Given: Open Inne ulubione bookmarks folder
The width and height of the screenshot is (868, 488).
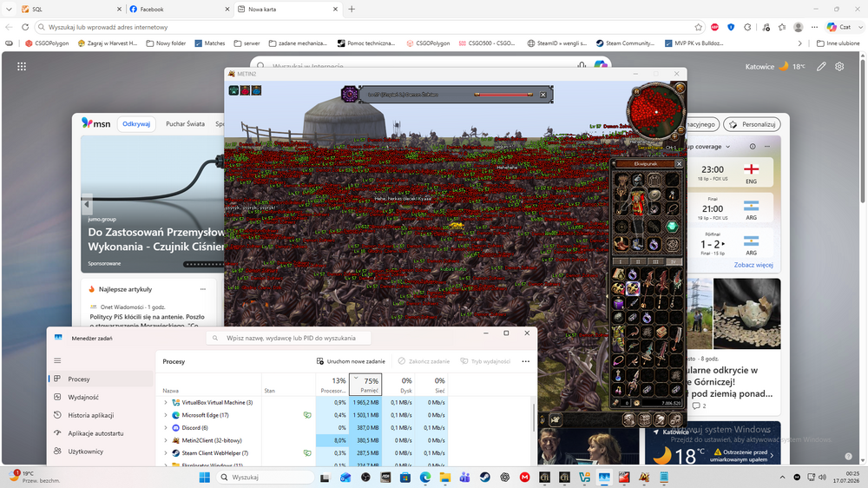Looking at the screenshot, I should click(x=838, y=43).
